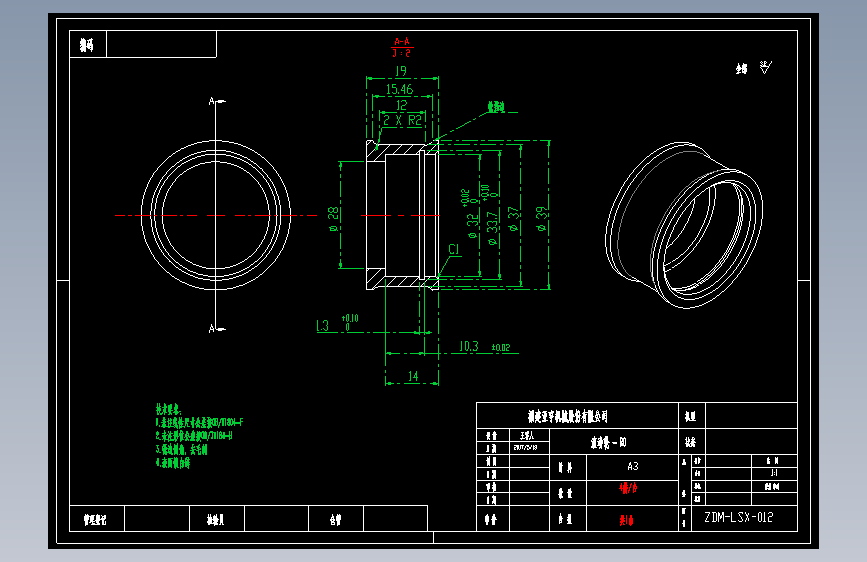Select the green leader note above section view
This screenshot has height=562, width=867.
pos(496,107)
